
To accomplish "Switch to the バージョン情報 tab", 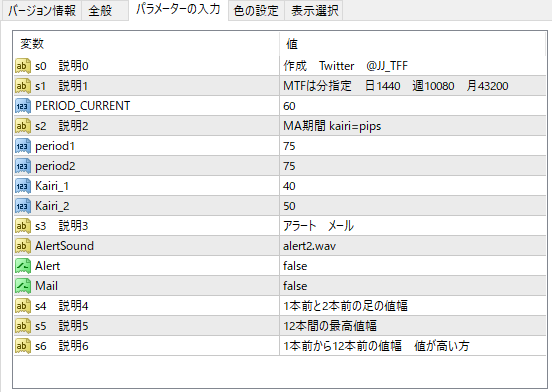I will pyautogui.click(x=42, y=10).
